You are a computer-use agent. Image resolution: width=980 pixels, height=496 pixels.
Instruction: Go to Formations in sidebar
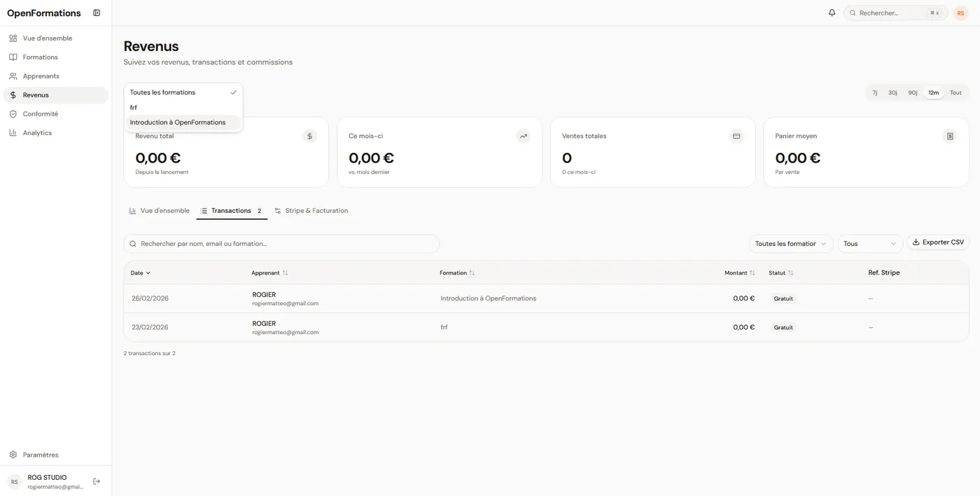(56, 57)
